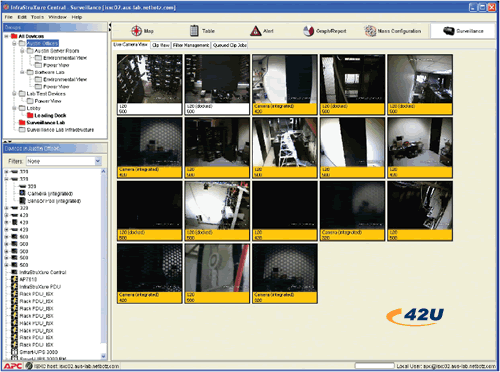The width and height of the screenshot is (500, 372).
Task: Collapse the expanded 320 device containing Camera (integrated)
Action: (x=6, y=179)
